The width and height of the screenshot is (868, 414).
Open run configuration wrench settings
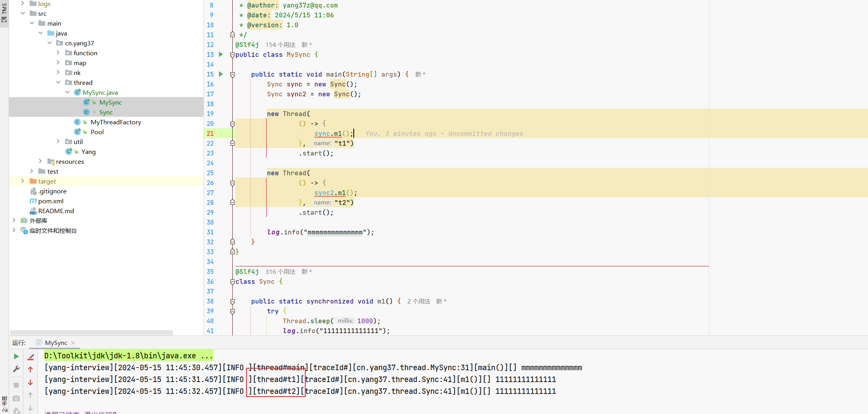point(16,369)
